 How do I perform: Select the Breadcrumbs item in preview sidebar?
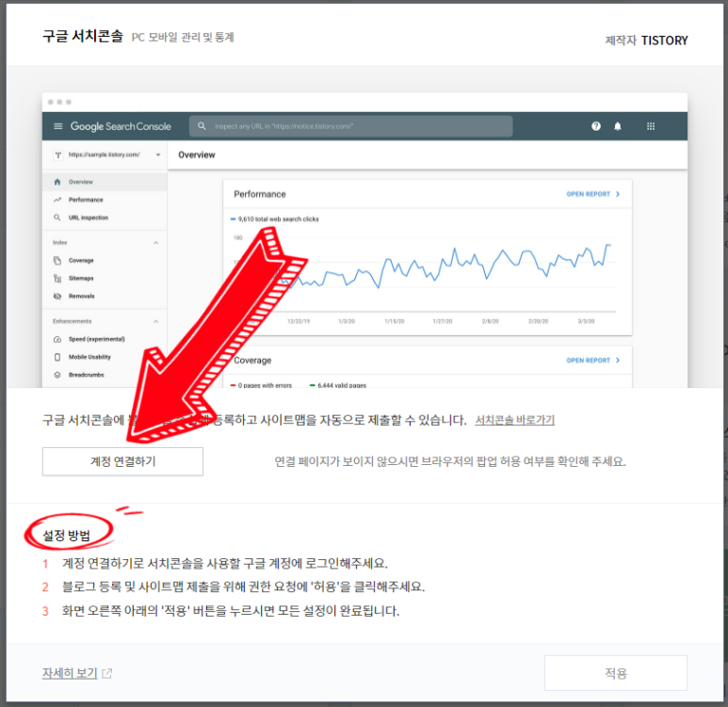coord(87,375)
